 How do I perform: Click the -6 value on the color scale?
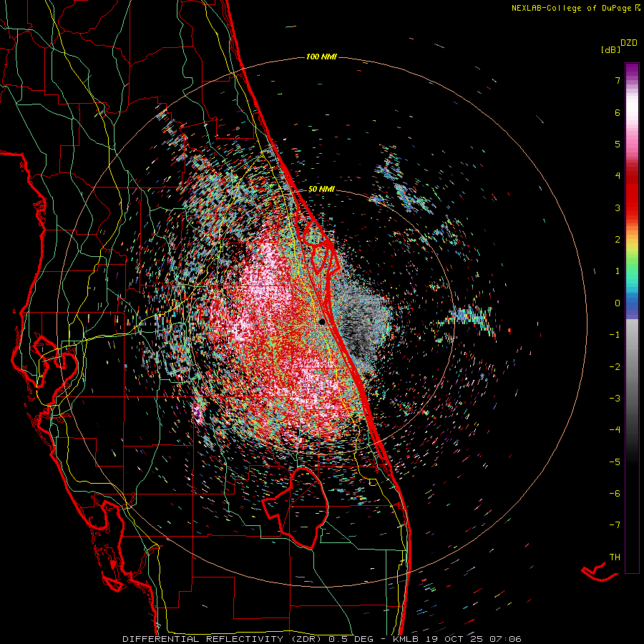(615, 493)
